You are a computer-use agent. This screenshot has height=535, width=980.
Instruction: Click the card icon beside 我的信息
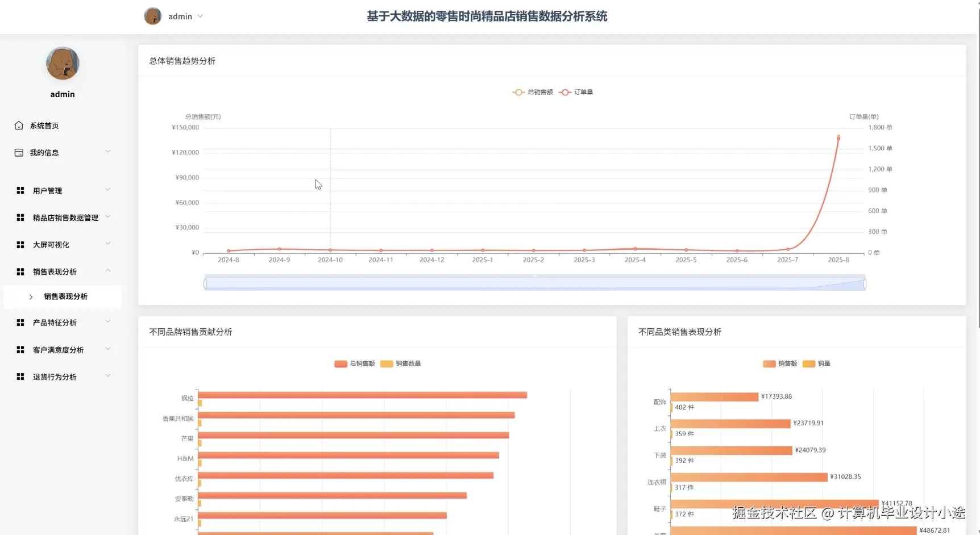tap(19, 153)
